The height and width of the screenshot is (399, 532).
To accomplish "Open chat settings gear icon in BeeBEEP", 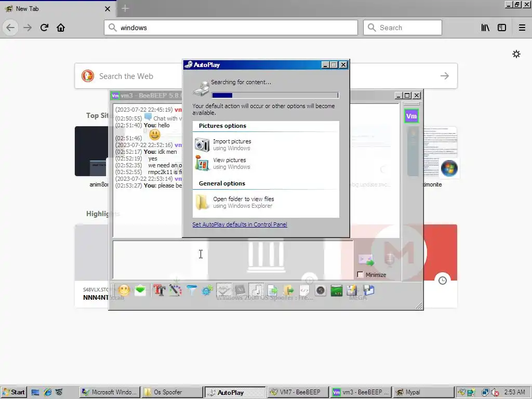I will pos(207,290).
